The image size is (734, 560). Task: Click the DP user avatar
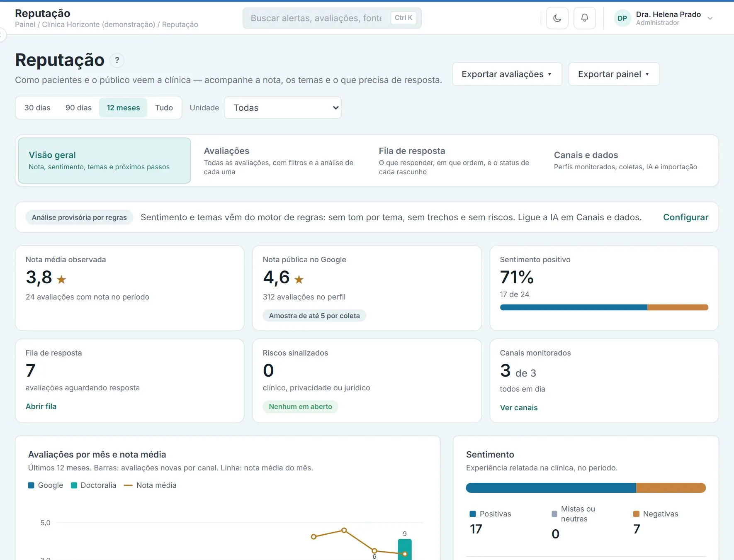tap(622, 18)
